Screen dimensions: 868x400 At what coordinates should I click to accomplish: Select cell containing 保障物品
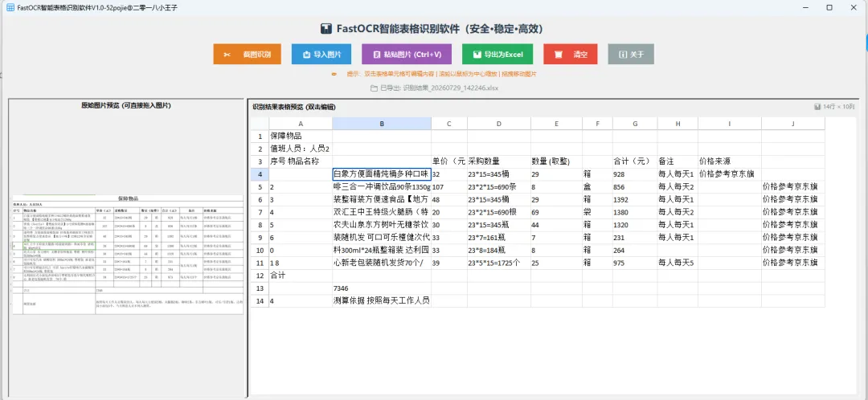(301, 136)
